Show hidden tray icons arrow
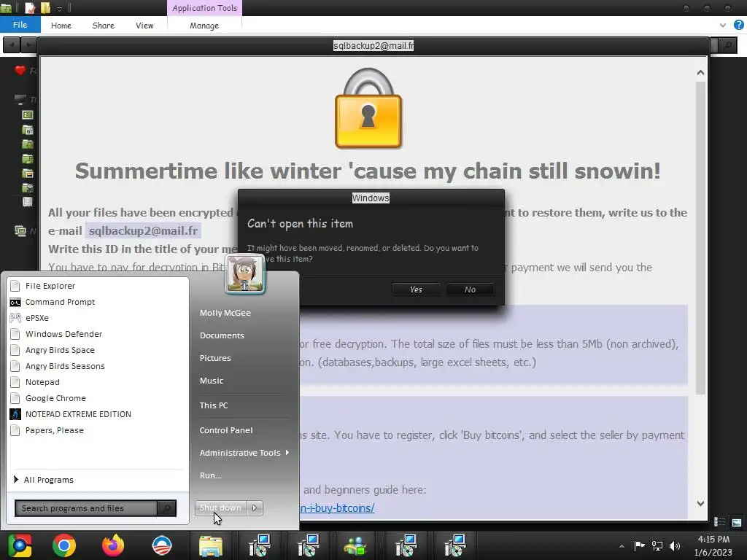The width and height of the screenshot is (747, 560). click(x=622, y=546)
